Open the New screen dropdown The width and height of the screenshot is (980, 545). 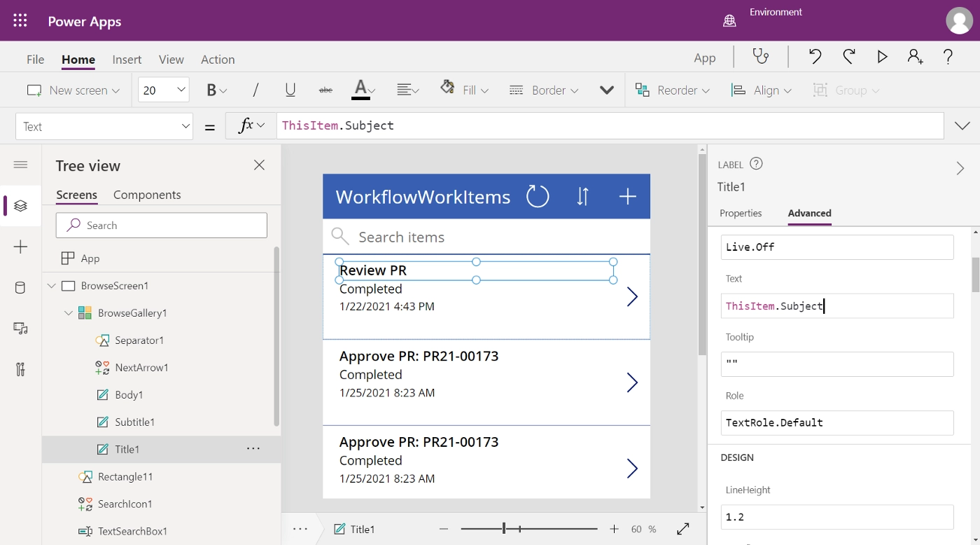pyautogui.click(x=73, y=90)
